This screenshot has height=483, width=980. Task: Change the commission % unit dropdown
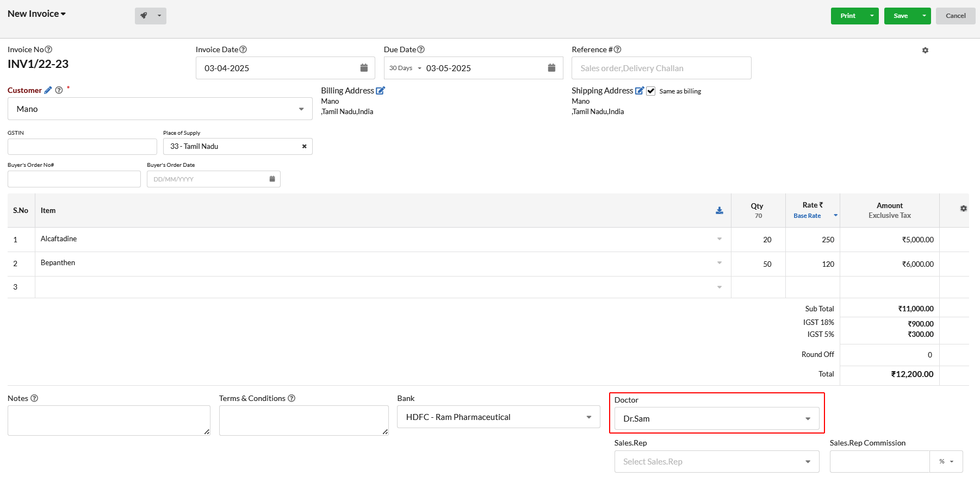[x=946, y=462]
